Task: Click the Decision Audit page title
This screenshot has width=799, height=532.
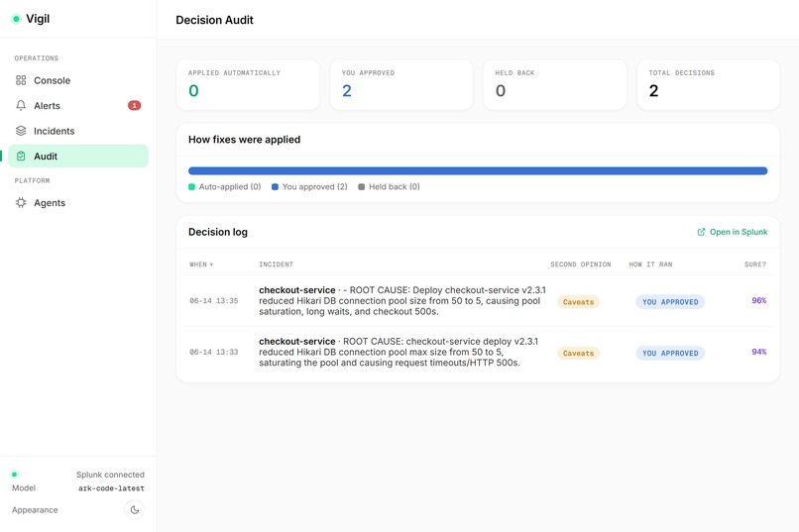Action: 214,20
